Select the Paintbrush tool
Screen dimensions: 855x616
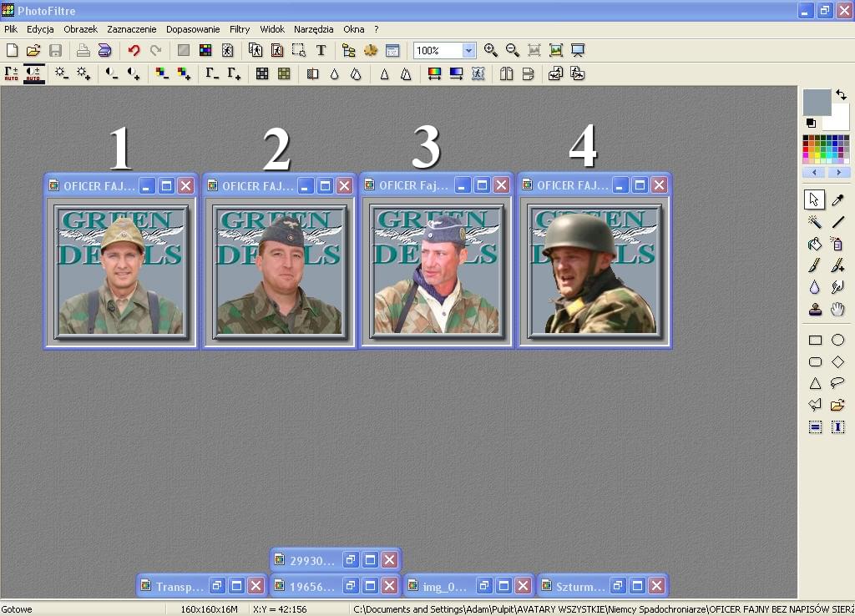point(815,265)
